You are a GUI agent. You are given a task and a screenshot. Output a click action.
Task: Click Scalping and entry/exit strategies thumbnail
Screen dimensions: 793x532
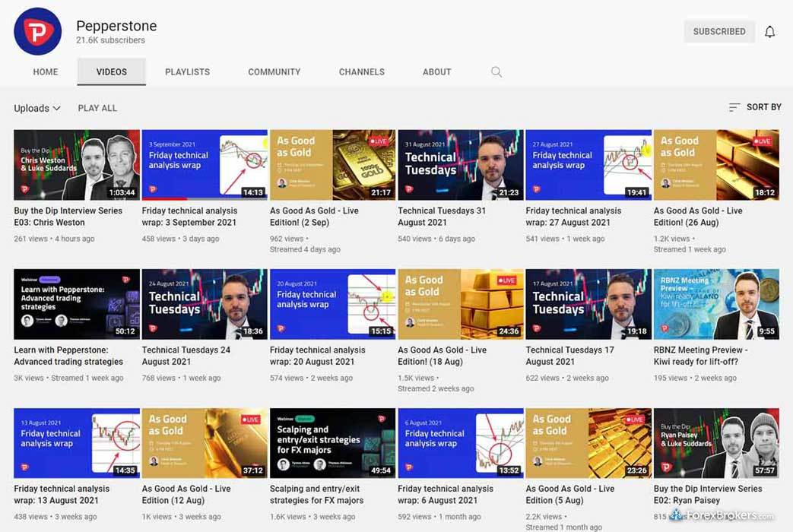pos(332,443)
